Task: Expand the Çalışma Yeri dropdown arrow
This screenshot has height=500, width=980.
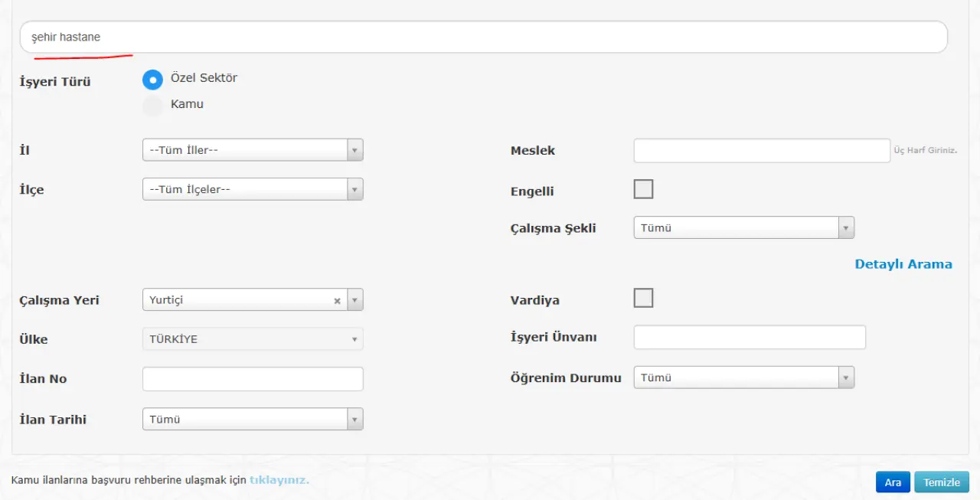Action: pos(354,300)
